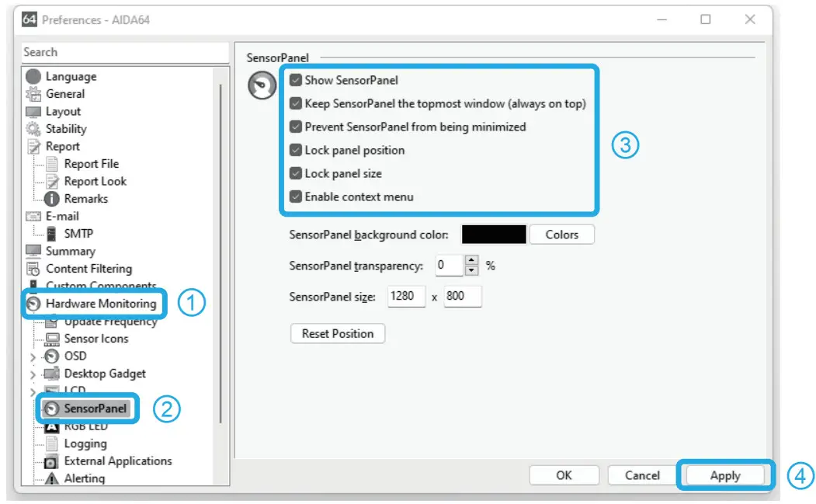Expand the OSD tree node
This screenshot has width=816, height=504.
[x=33, y=357]
